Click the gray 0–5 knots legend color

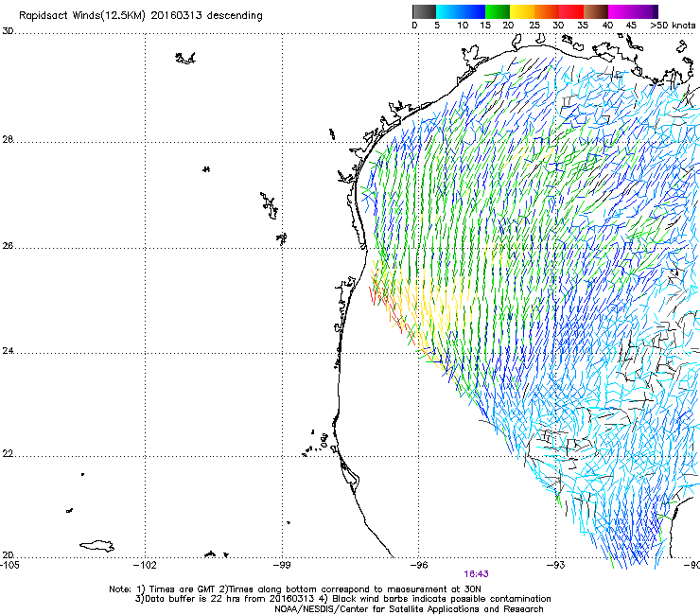(x=424, y=11)
